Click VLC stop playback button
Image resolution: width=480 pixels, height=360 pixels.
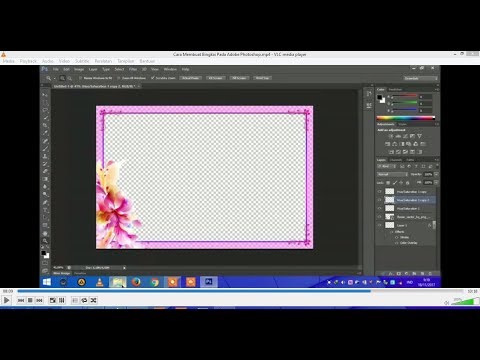30,300
